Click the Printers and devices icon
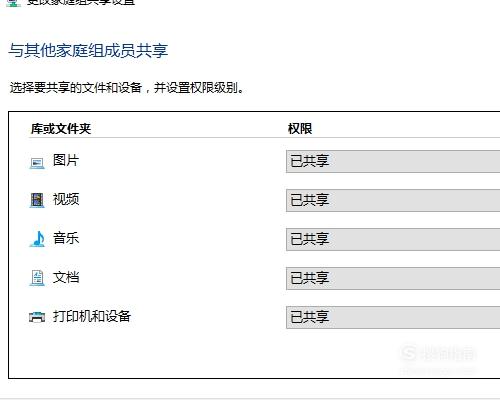This screenshot has width=500, height=400. tap(37, 317)
